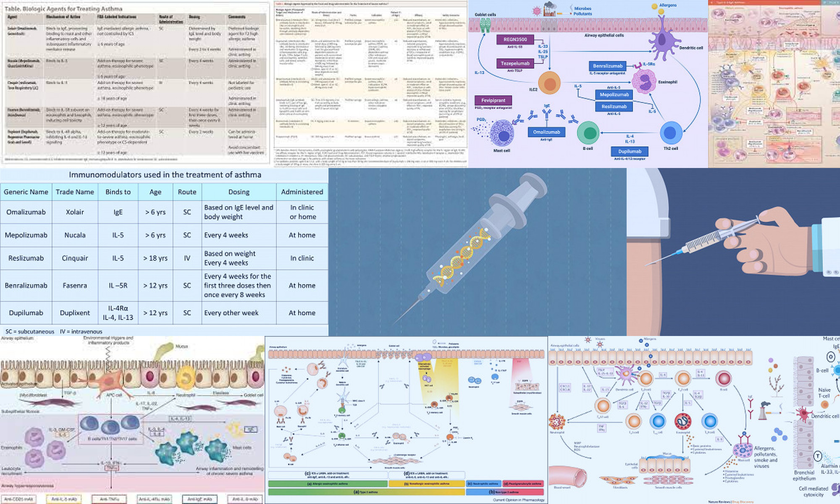The width and height of the screenshot is (840, 504).
Task: Click the Fevipiprant purple box
Action: [x=493, y=100]
